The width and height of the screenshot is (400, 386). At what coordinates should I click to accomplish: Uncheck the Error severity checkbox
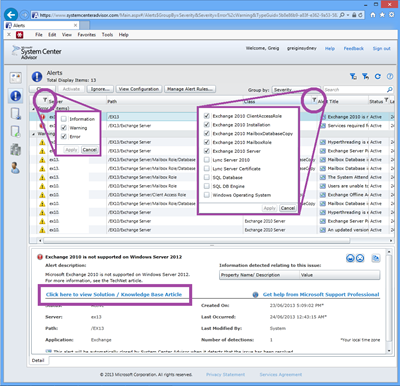point(64,136)
